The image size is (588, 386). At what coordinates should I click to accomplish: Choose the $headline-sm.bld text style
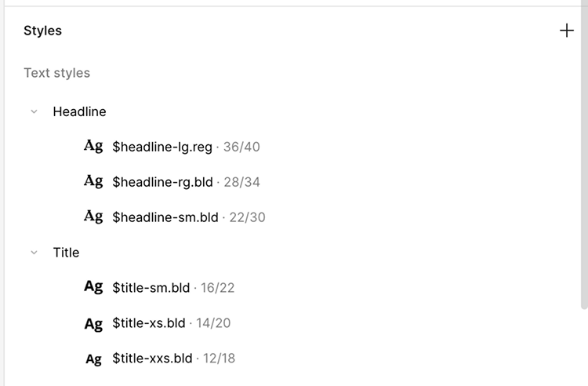pyautogui.click(x=165, y=217)
